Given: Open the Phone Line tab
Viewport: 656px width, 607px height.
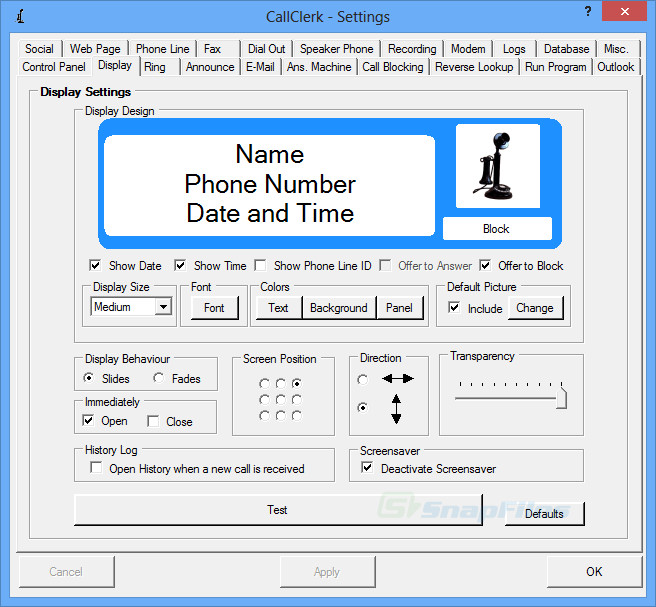Looking at the screenshot, I should point(162,49).
